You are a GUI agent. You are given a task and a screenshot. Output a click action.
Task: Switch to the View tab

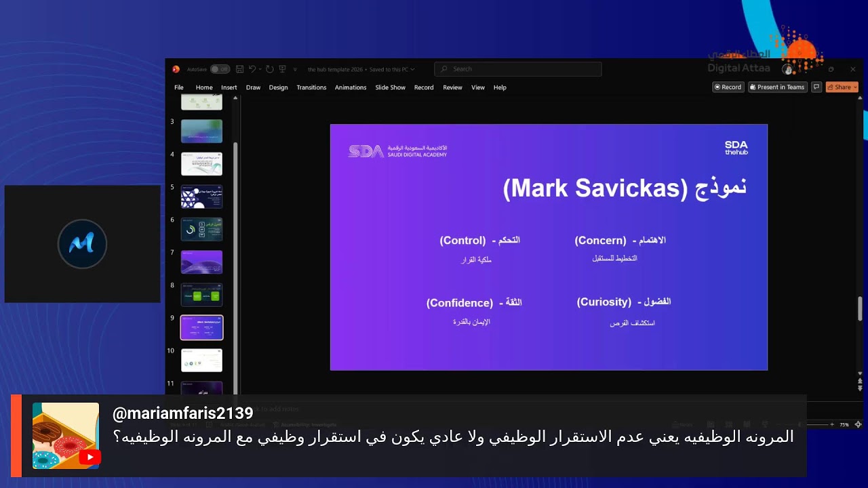click(x=478, y=87)
